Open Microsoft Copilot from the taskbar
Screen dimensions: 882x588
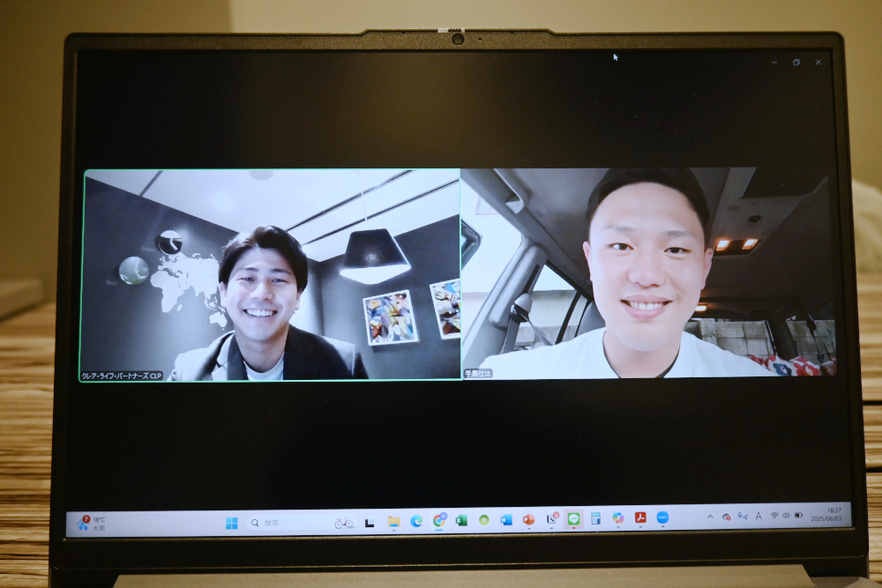pos(618,518)
